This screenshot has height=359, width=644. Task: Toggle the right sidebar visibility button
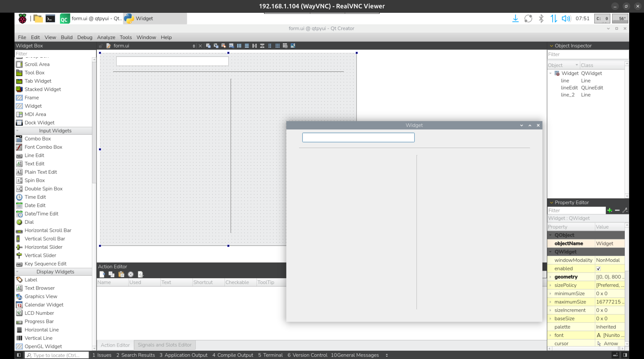[625, 355]
